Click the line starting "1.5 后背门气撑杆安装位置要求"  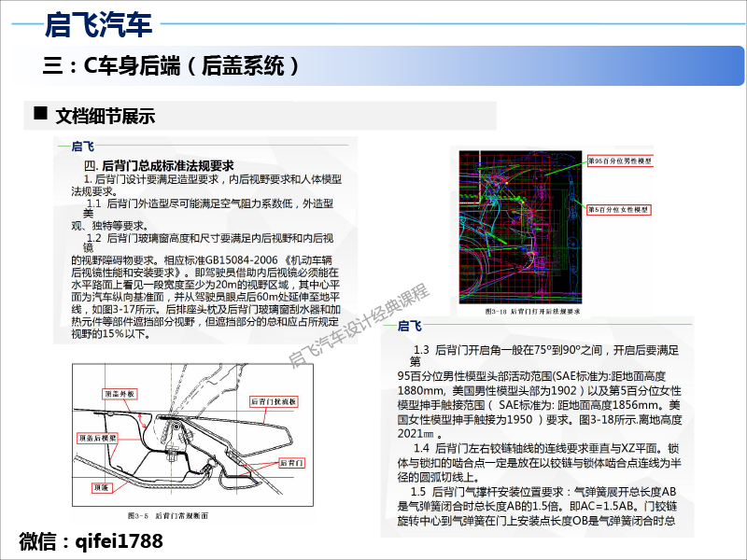click(x=543, y=492)
